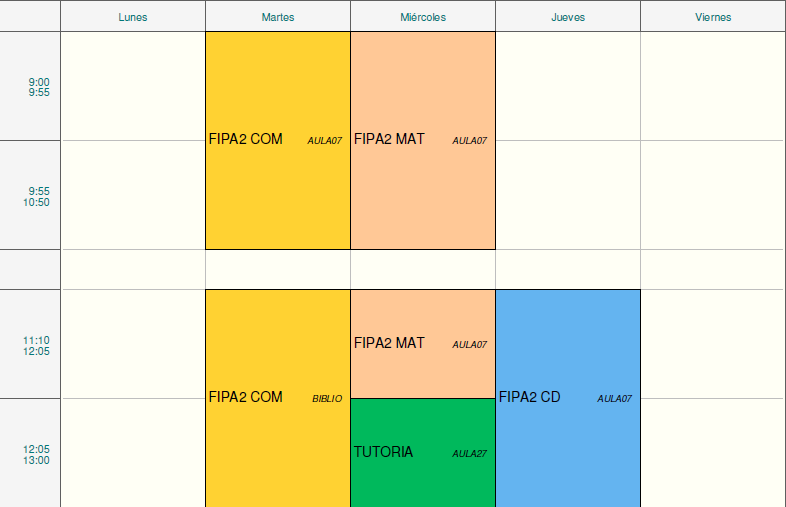
Task: Click the Lunes column header
Action: point(132,17)
